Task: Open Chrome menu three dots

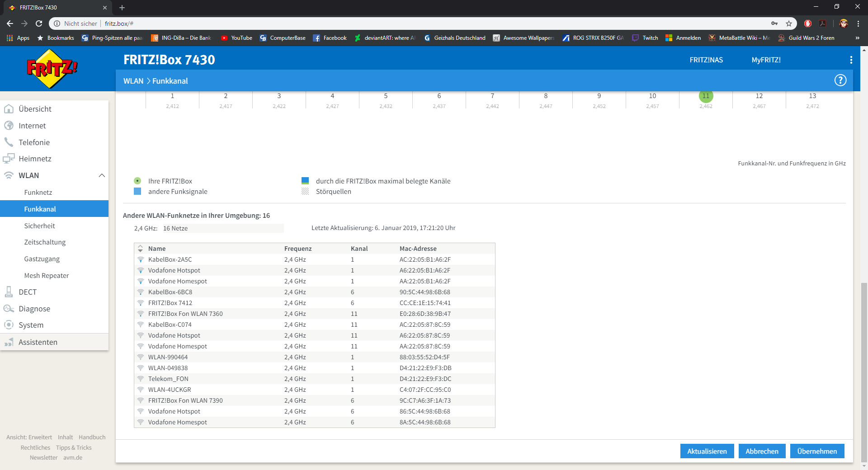Action: coord(858,23)
